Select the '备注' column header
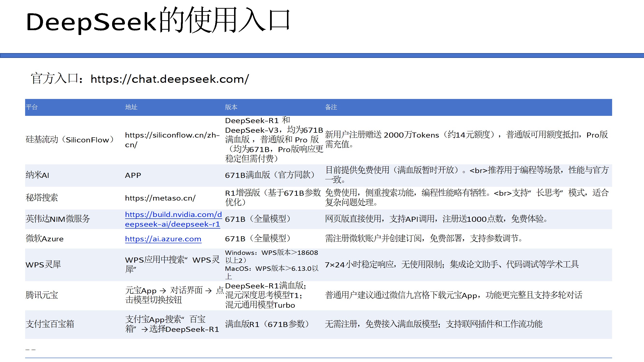Image resolution: width=644 pixels, height=362 pixels. [331, 107]
